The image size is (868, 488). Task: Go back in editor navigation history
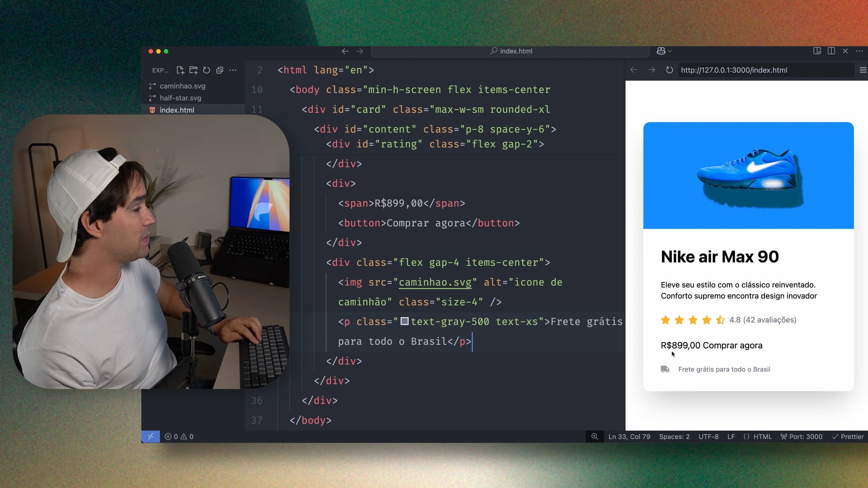[345, 51]
